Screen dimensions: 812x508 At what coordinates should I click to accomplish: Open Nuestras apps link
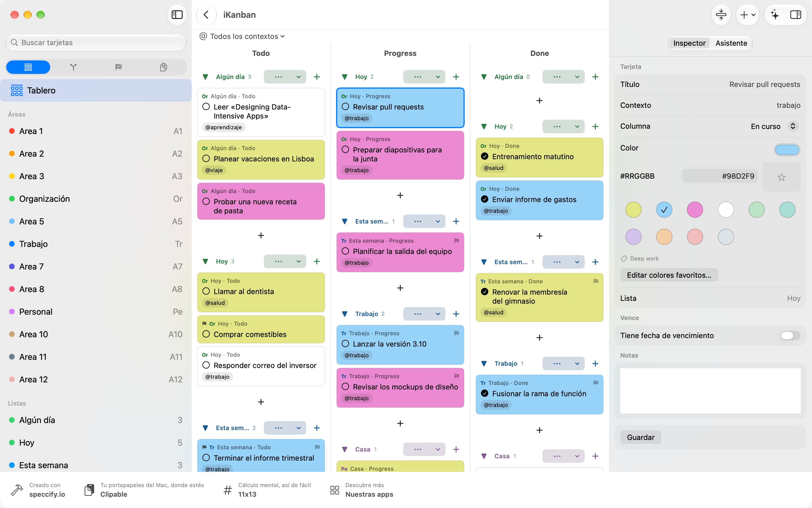pos(362,490)
